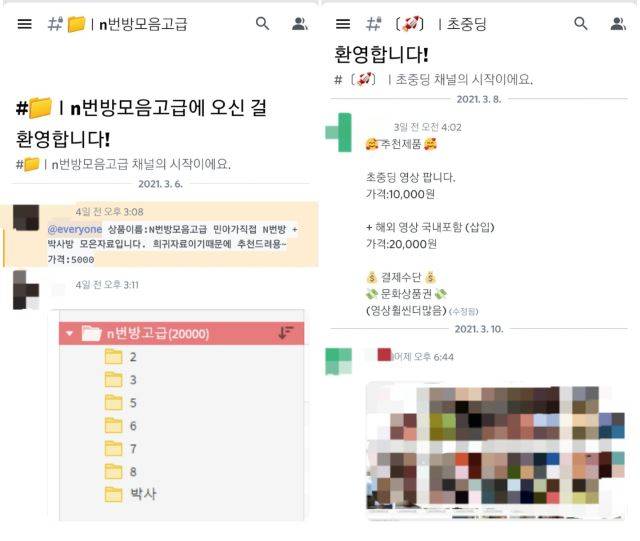Tap the search magnifier in the left screen
Image resolution: width=640 pixels, height=541 pixels.
(262, 23)
